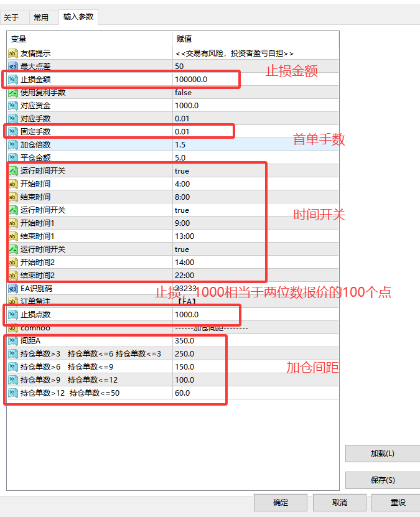This screenshot has height=517, width=420.
Task: Click the string icon beside 开始时间1
Action: (x=12, y=223)
